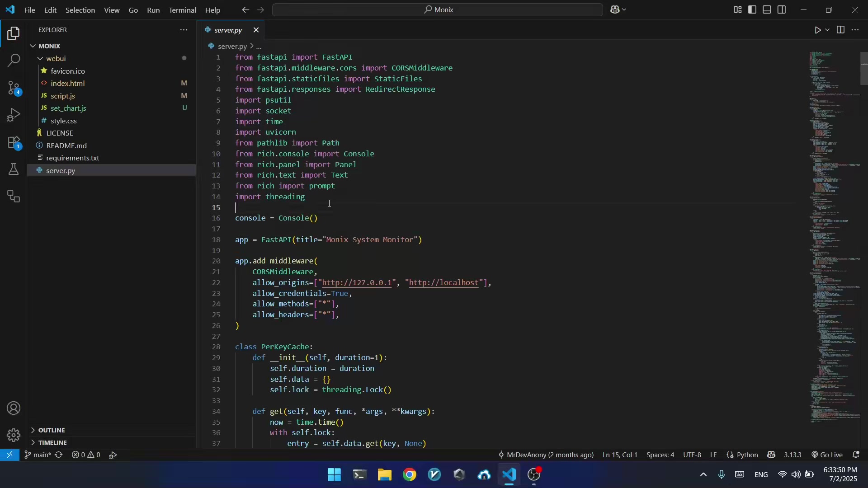Image resolution: width=868 pixels, height=488 pixels.
Task: Open the Terminal menu
Action: [182, 10]
